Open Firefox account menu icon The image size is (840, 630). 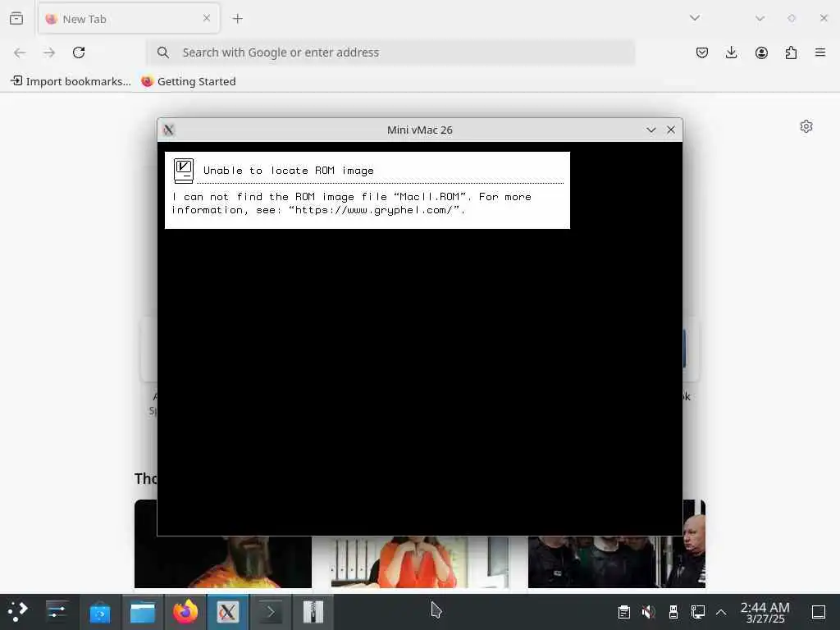tap(761, 52)
